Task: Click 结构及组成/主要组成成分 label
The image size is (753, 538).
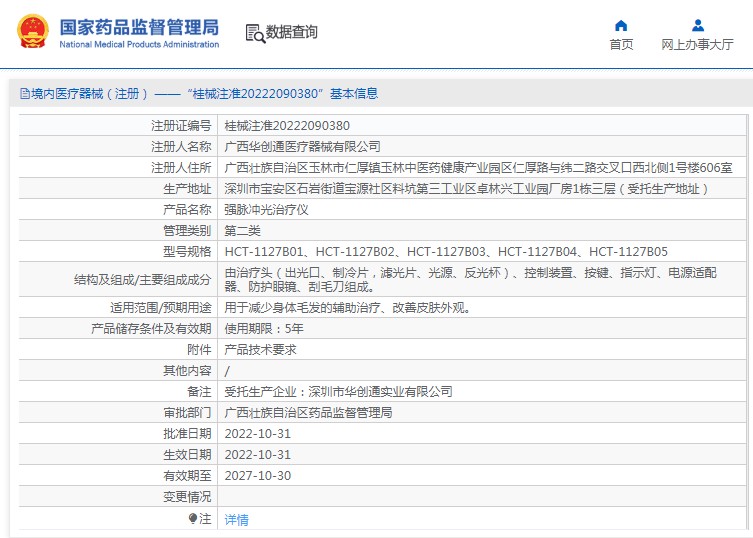Action: (x=143, y=280)
